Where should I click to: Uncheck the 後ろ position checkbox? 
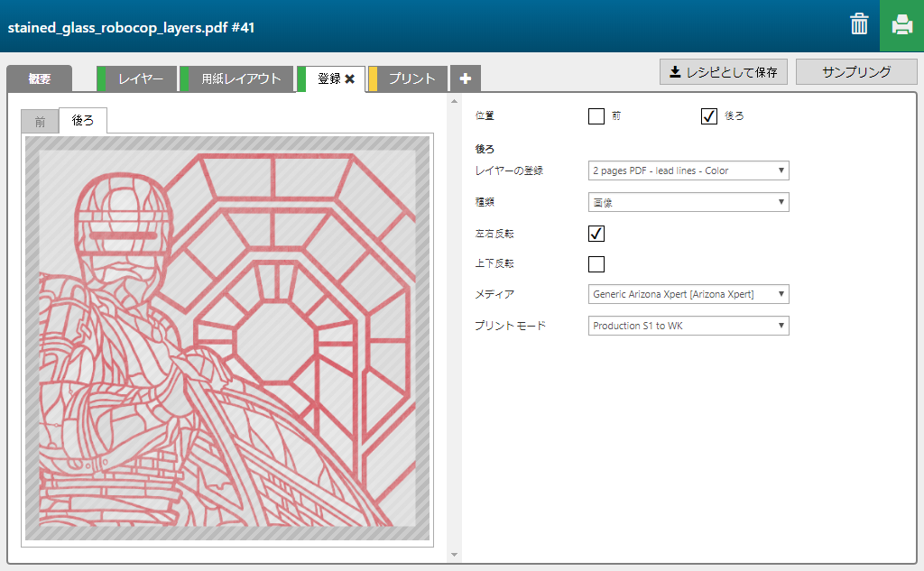point(709,116)
